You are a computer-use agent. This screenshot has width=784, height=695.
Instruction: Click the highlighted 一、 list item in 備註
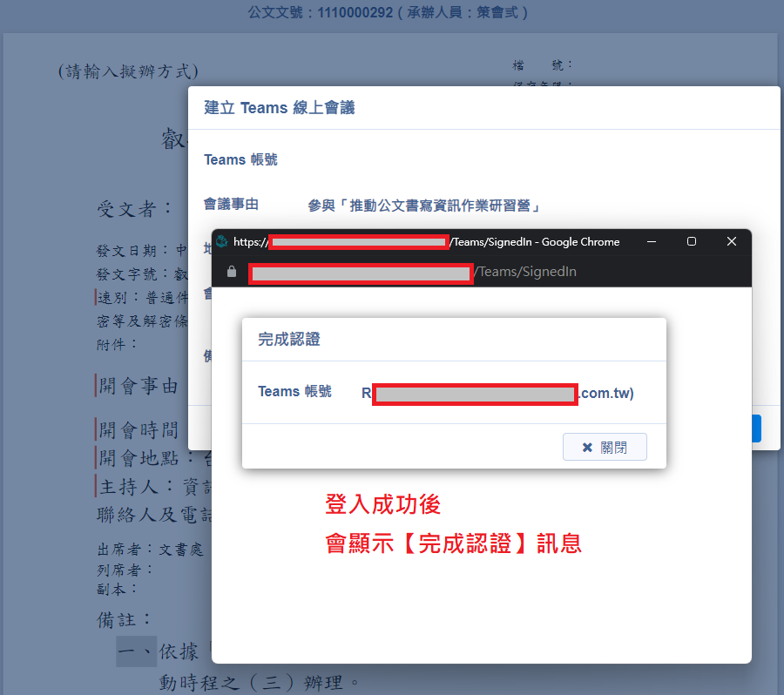(x=136, y=651)
